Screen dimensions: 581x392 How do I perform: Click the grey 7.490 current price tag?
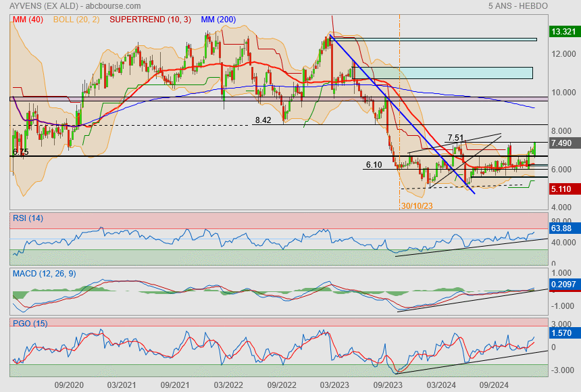click(x=562, y=143)
